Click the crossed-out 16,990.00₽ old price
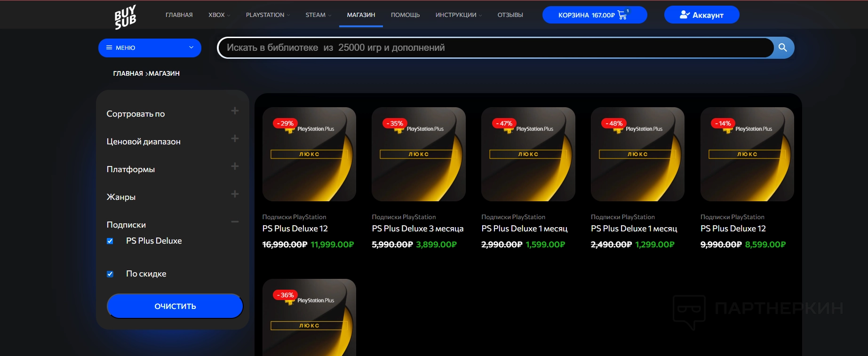This screenshot has height=356, width=868. [x=285, y=245]
